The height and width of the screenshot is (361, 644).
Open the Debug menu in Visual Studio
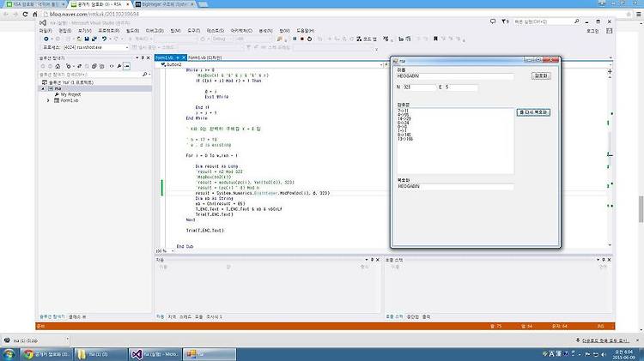[155, 31]
